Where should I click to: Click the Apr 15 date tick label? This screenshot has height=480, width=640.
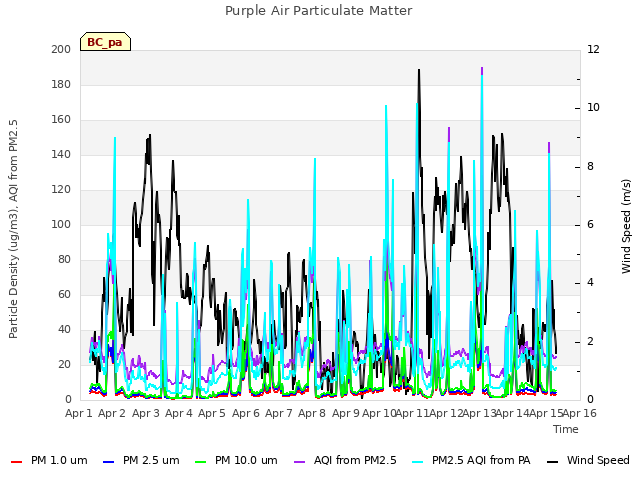pyautogui.click(x=546, y=413)
